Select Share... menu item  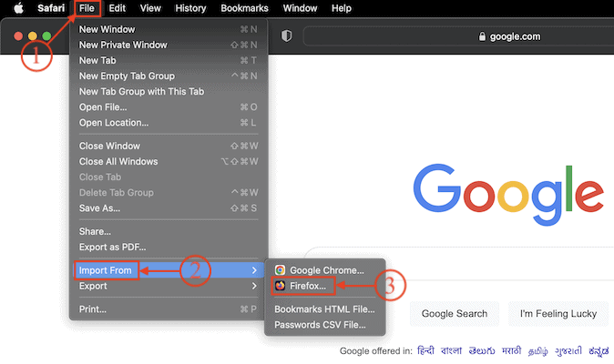point(169,231)
